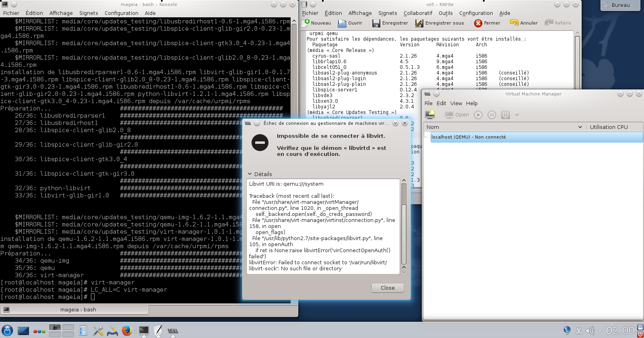Open Edit menu in Virtual Machine Manager
Image resolution: width=644 pixels, height=338 pixels.
441,103
